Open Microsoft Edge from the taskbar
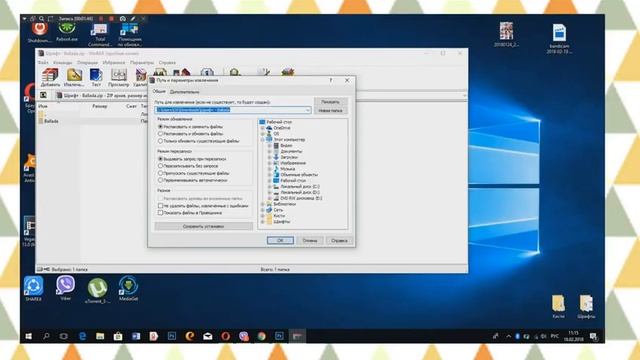This screenshot has height=360, width=640. [x=82, y=336]
